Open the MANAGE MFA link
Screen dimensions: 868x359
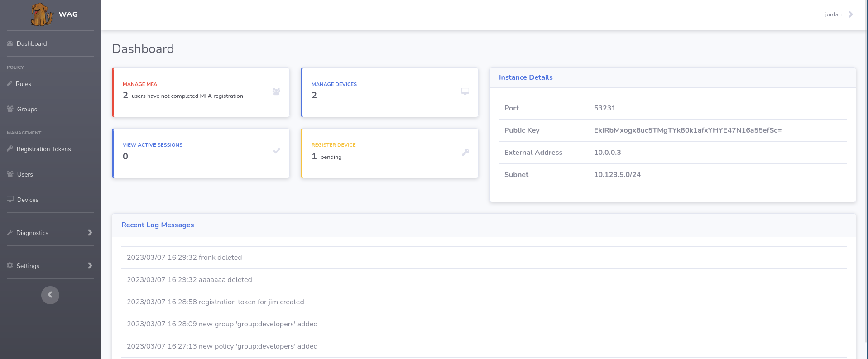[x=140, y=84]
